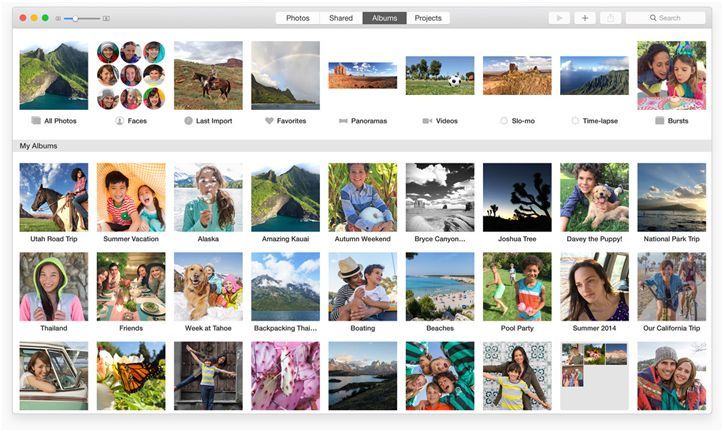Open the National Park Trip album
Screen dimensions: 724x432
(x=671, y=197)
